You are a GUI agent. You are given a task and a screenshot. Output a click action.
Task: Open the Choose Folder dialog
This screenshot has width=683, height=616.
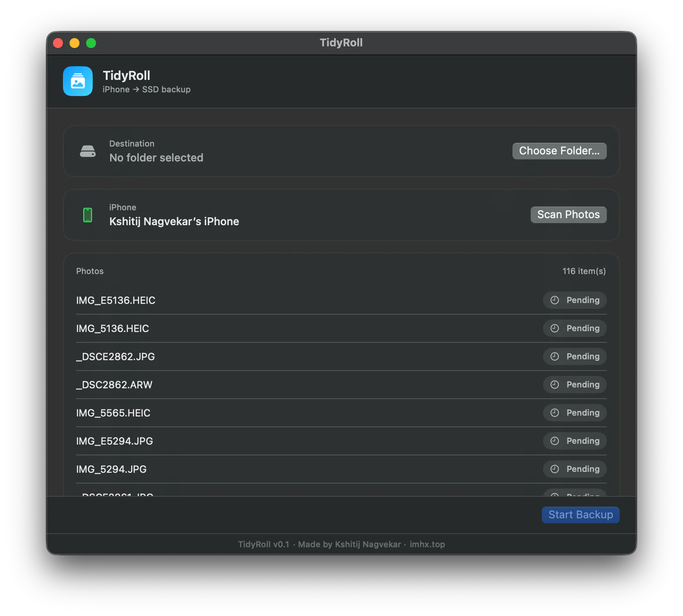[x=559, y=151]
